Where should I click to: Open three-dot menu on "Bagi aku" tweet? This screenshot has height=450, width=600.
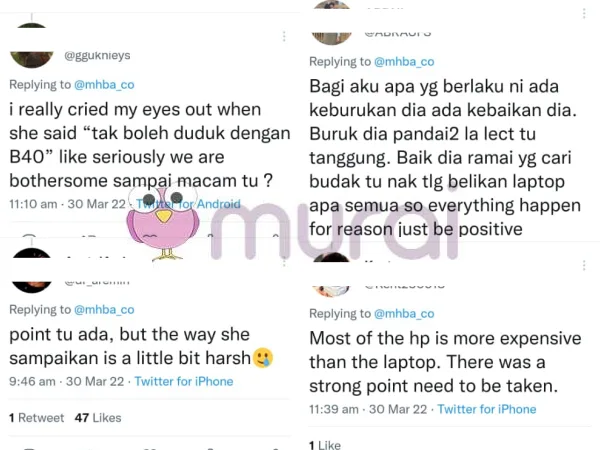[584, 13]
